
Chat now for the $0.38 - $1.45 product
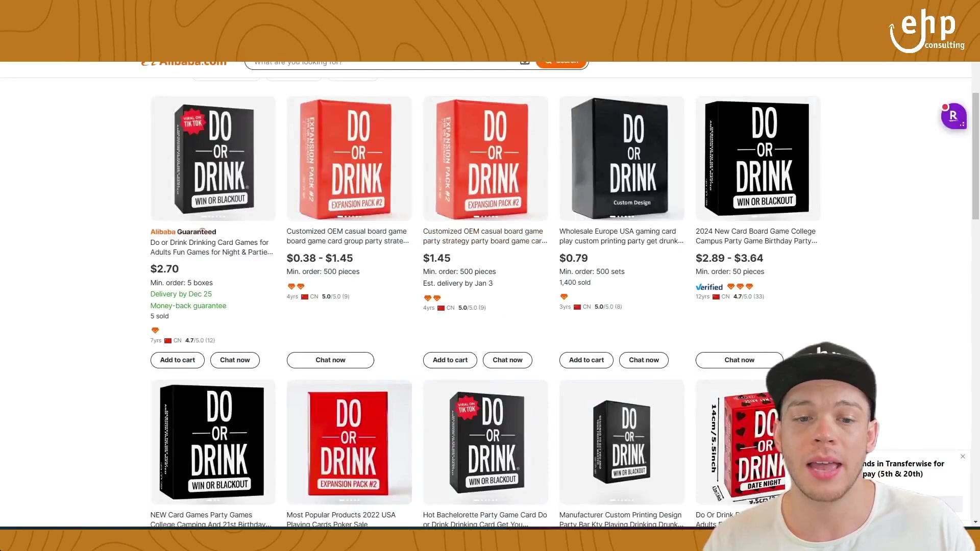point(330,360)
